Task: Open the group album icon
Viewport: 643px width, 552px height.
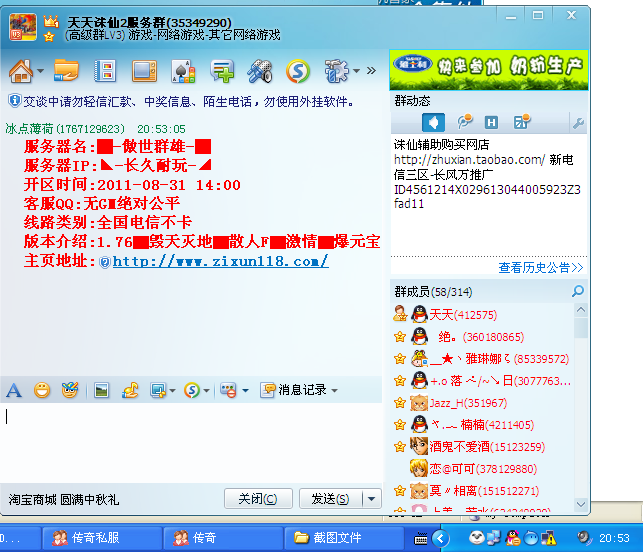Action: pos(105,71)
